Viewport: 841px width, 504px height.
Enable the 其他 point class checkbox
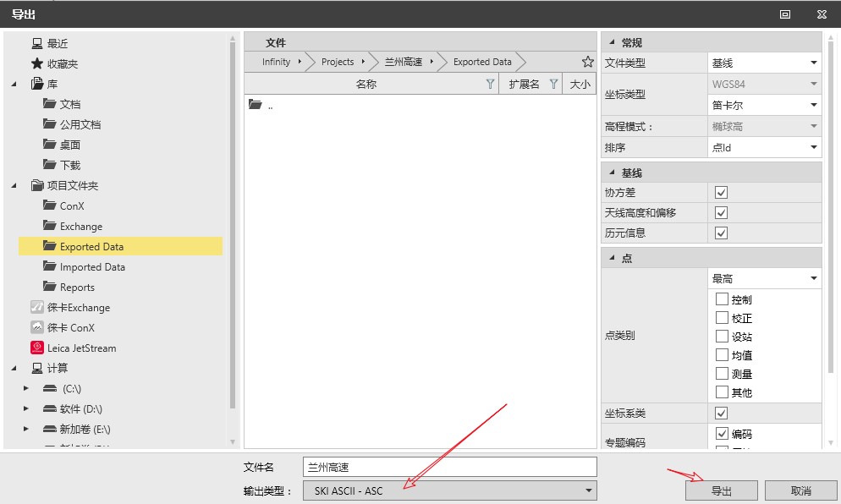pyautogui.click(x=722, y=392)
